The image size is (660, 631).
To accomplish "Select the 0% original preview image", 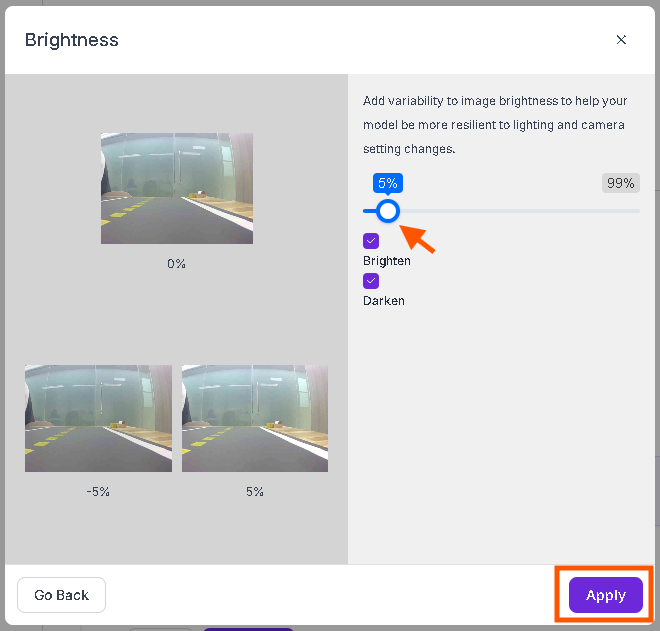I will pos(177,188).
